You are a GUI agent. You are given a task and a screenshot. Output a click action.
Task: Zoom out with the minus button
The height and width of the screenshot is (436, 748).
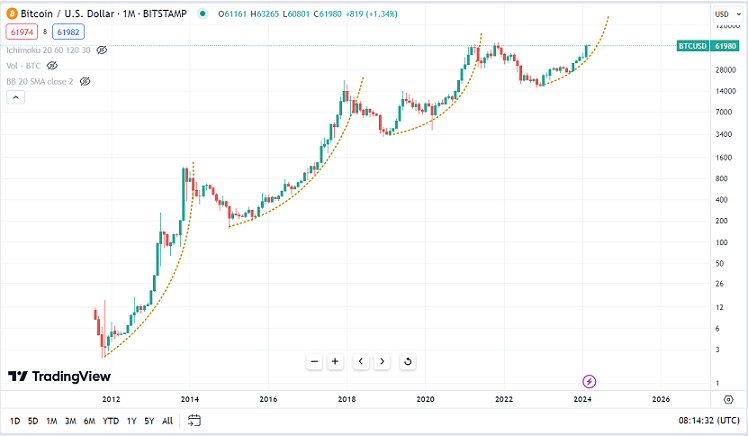point(314,362)
